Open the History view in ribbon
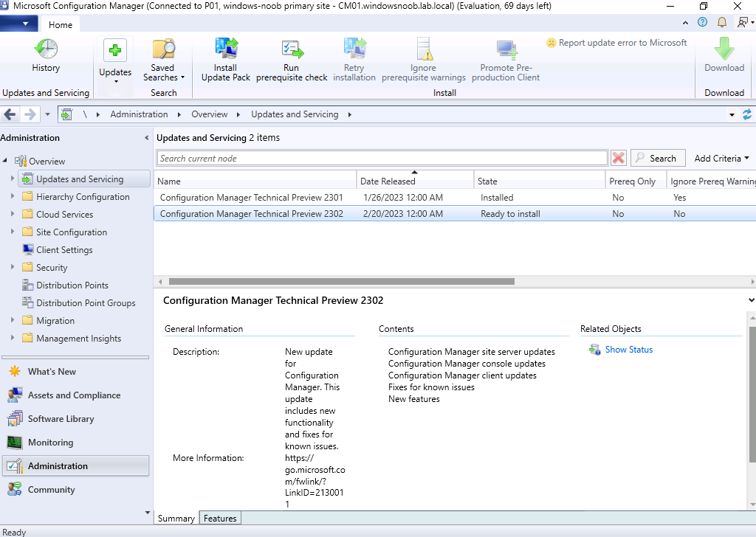 46,55
